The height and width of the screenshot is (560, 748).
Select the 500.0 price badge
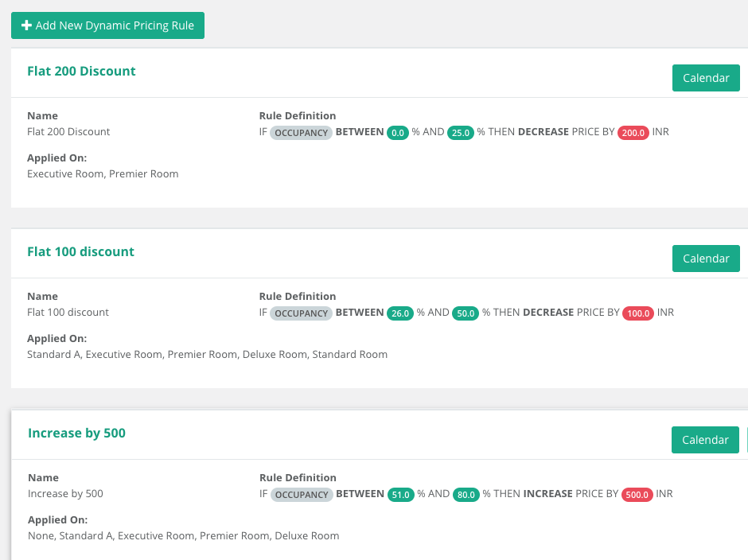tap(637, 495)
